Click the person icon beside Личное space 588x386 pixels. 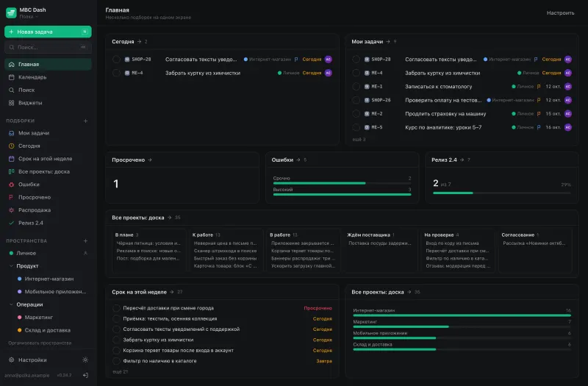pos(85,253)
